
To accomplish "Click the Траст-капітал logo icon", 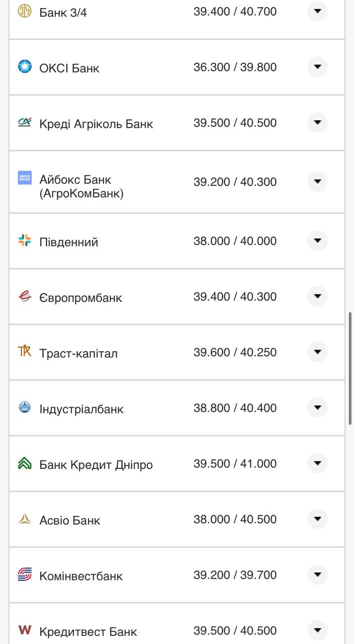I will pyautogui.click(x=24, y=351).
